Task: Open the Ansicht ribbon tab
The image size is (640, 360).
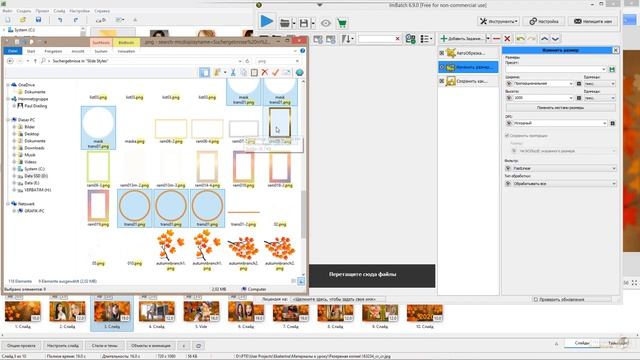Action: point(78,51)
